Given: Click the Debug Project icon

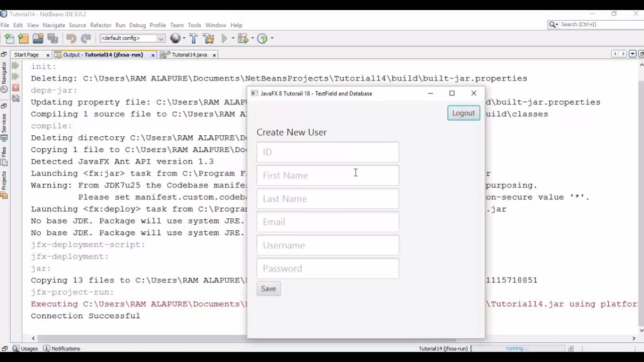Looking at the screenshot, I should (x=243, y=38).
